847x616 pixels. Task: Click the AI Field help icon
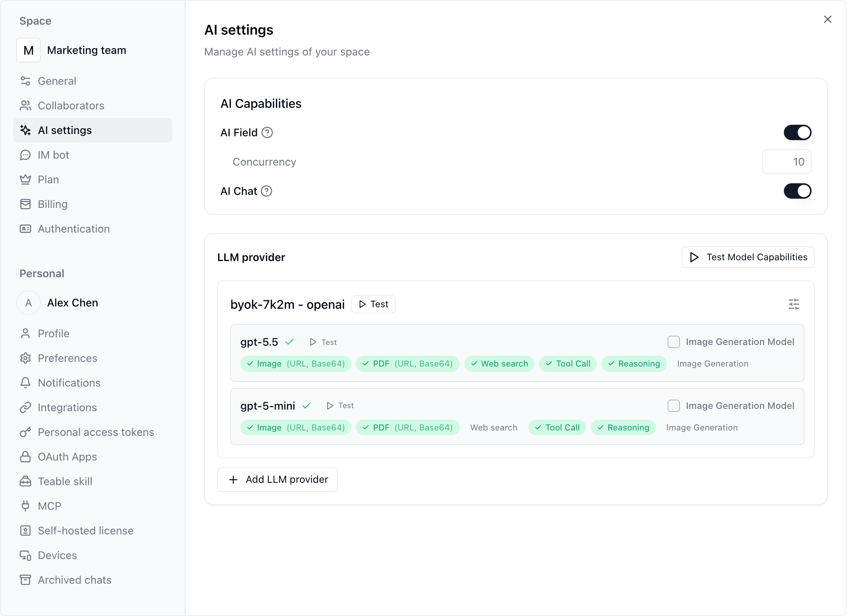[x=267, y=132]
